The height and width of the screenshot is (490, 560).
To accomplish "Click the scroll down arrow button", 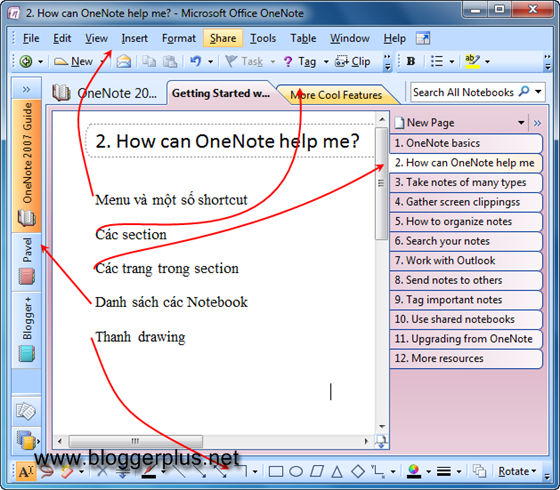I will (382, 426).
